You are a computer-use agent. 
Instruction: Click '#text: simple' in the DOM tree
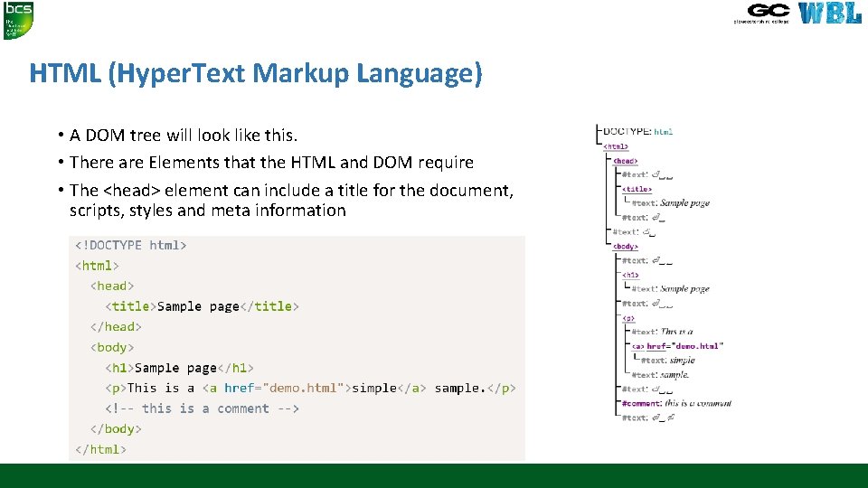pos(667,361)
